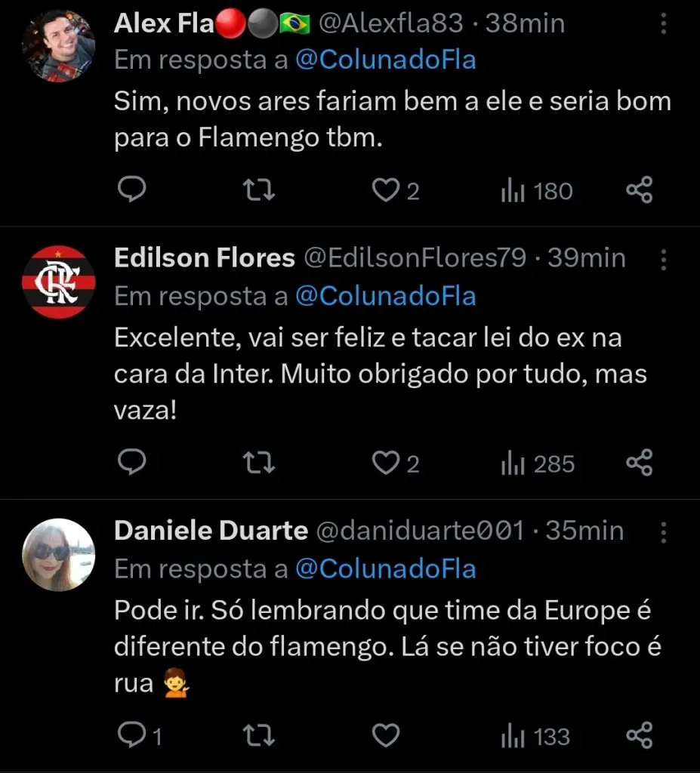Open Edilson Flores's Flamengo avatar
Viewport: 700px width, 773px height.
point(59,282)
